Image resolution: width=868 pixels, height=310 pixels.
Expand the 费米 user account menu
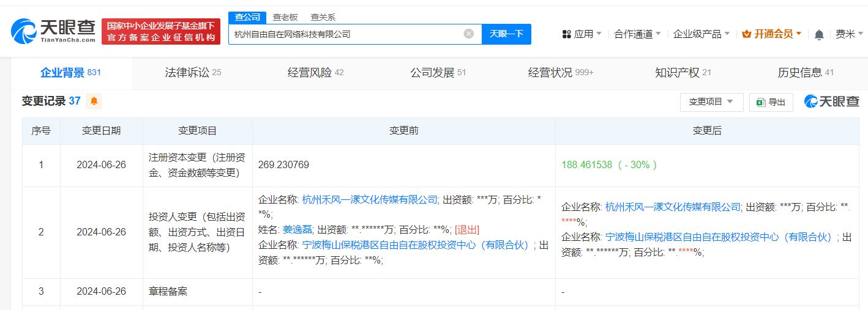point(848,34)
